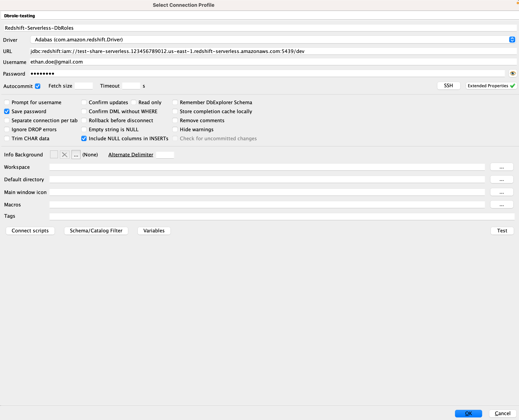
Task: Open Extended Properties with green checkmark
Action: click(491, 86)
